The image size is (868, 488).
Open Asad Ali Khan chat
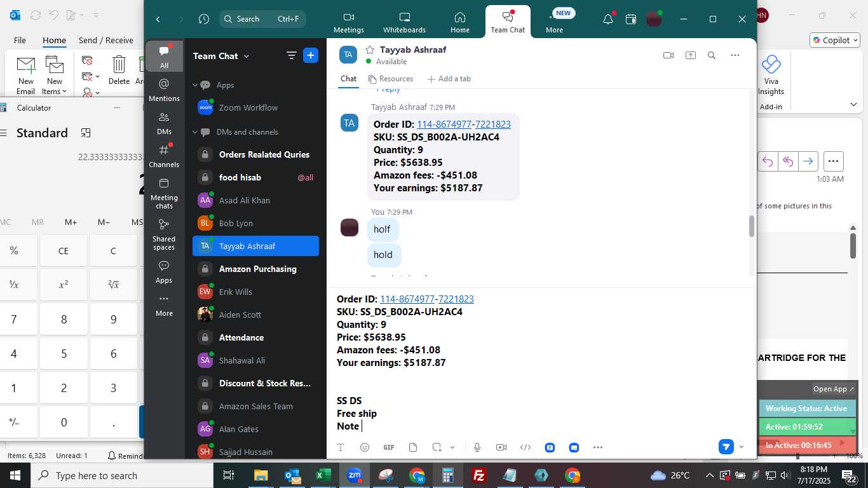[x=255, y=200]
